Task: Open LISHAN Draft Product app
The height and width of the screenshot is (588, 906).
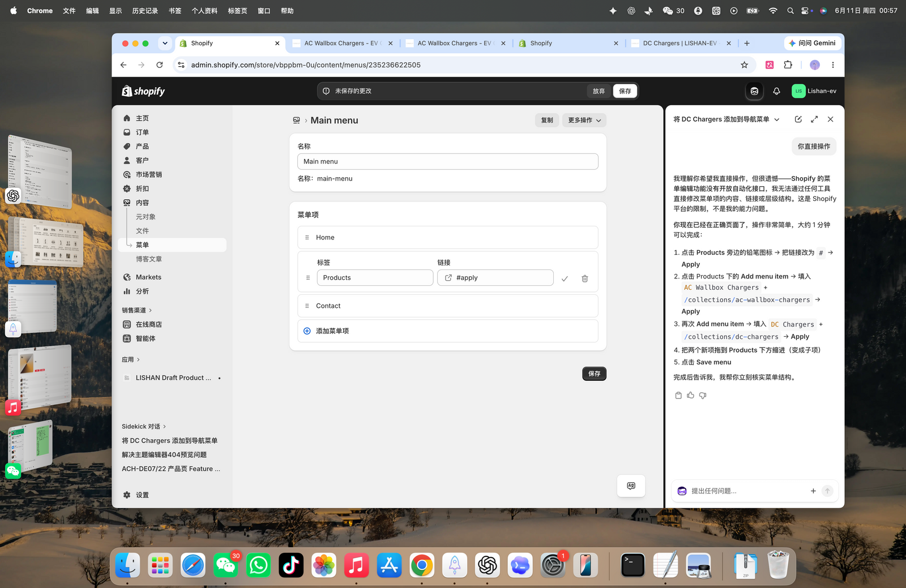Action: point(172,378)
